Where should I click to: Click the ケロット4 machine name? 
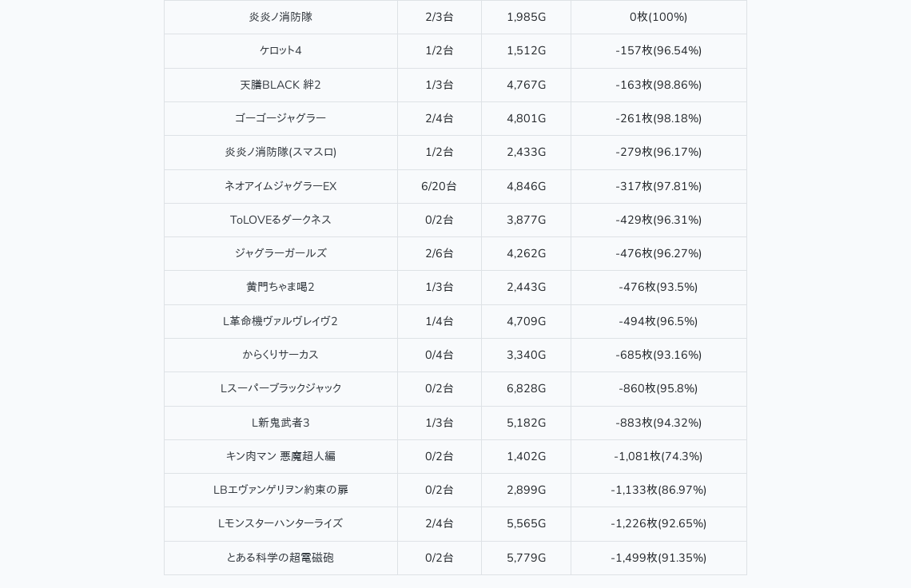click(x=280, y=51)
